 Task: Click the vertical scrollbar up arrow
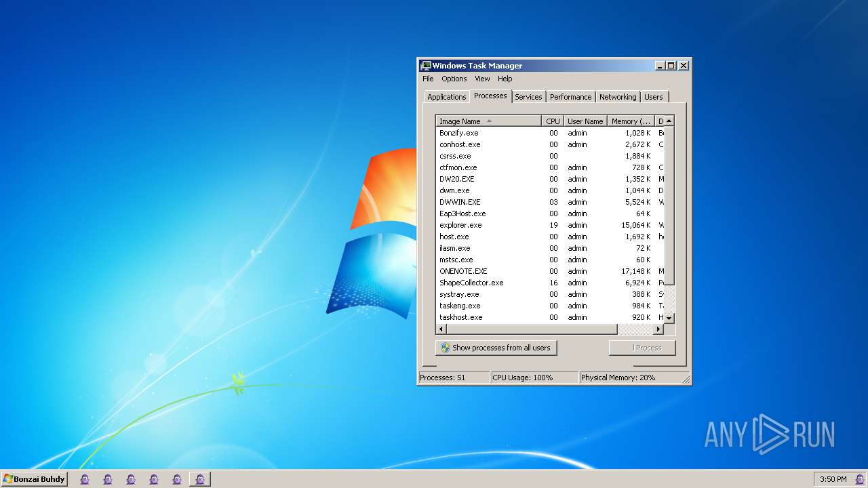pos(669,121)
